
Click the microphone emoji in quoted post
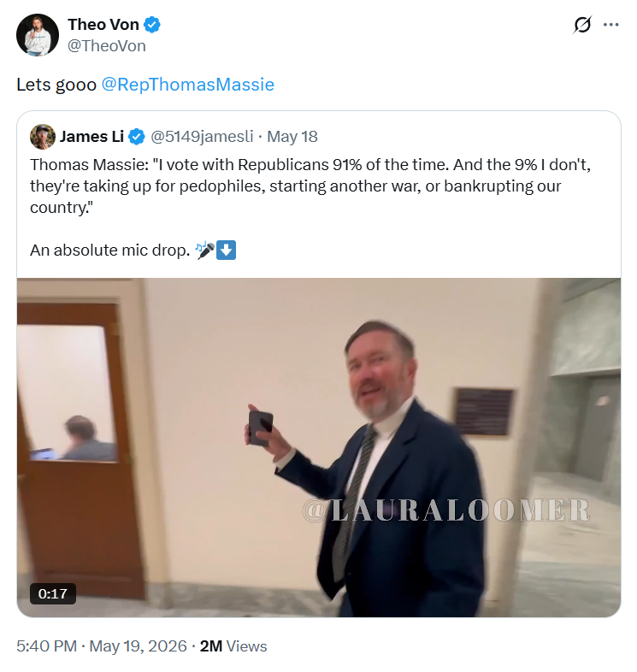204,250
